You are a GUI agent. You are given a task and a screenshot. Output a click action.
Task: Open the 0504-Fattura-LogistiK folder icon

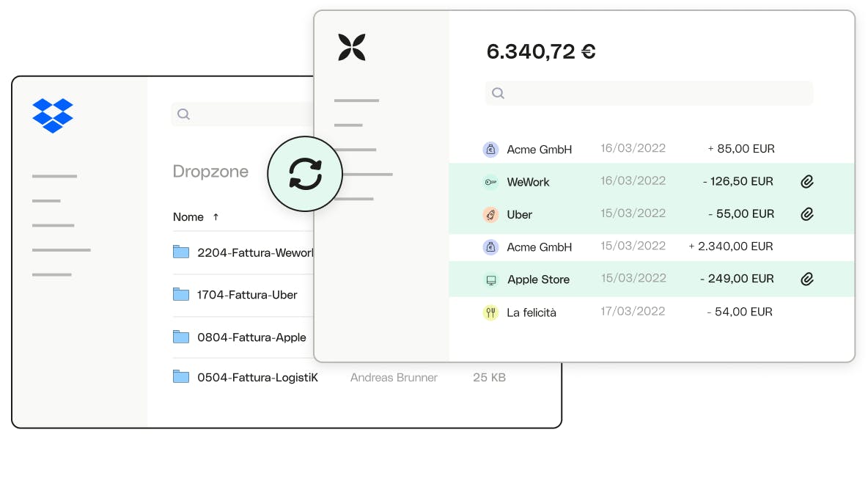[181, 377]
